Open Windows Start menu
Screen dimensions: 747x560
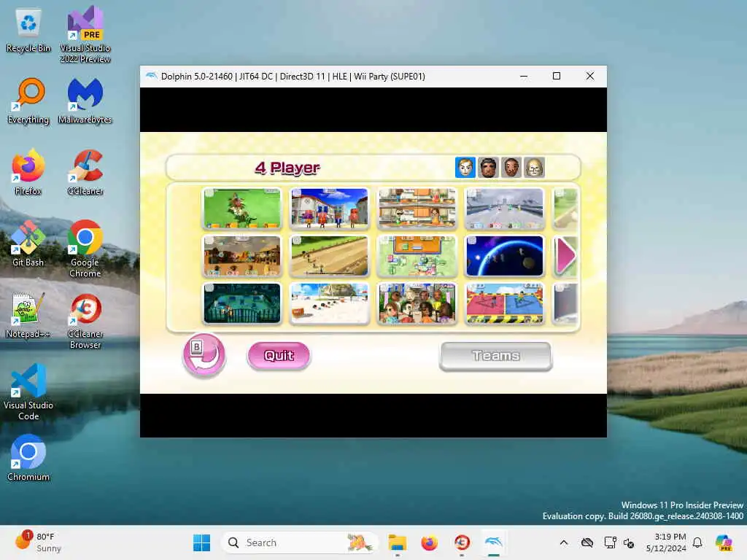pyautogui.click(x=201, y=542)
